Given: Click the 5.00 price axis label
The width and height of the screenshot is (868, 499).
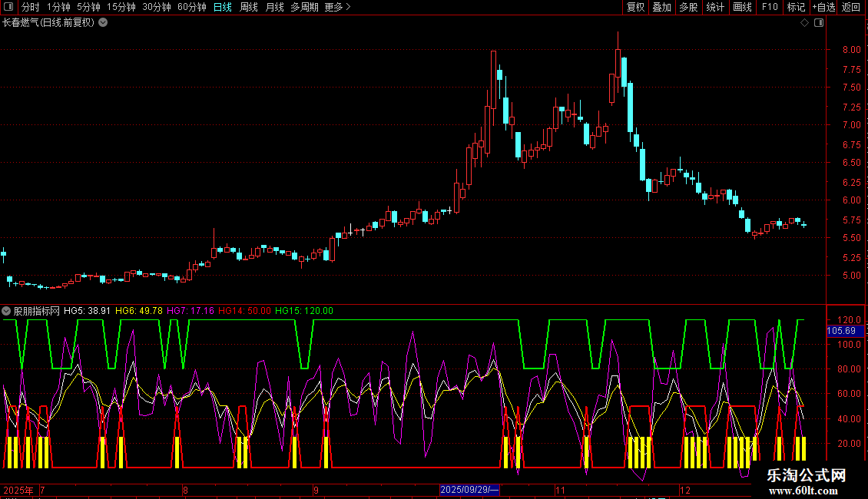Looking at the screenshot, I should [851, 276].
